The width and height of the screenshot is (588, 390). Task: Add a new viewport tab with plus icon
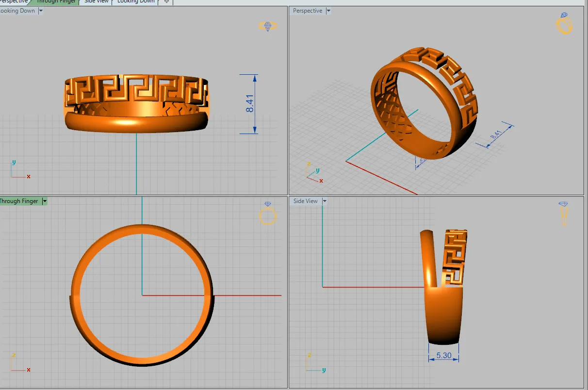click(x=166, y=1)
